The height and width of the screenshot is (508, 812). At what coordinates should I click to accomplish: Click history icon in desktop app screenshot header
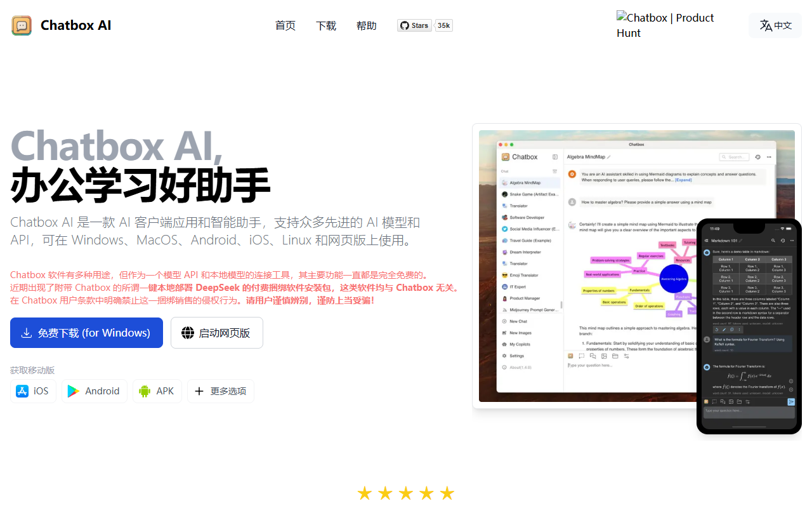point(758,157)
